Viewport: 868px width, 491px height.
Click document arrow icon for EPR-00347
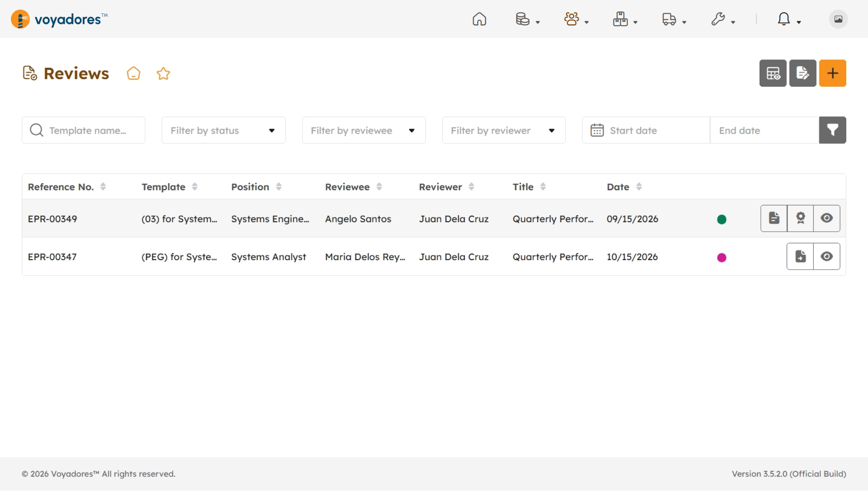pos(800,257)
